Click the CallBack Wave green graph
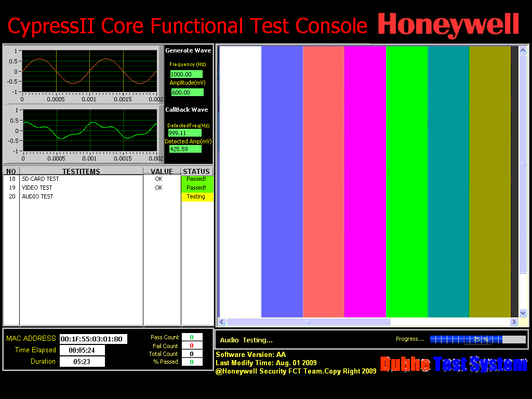 90,130
